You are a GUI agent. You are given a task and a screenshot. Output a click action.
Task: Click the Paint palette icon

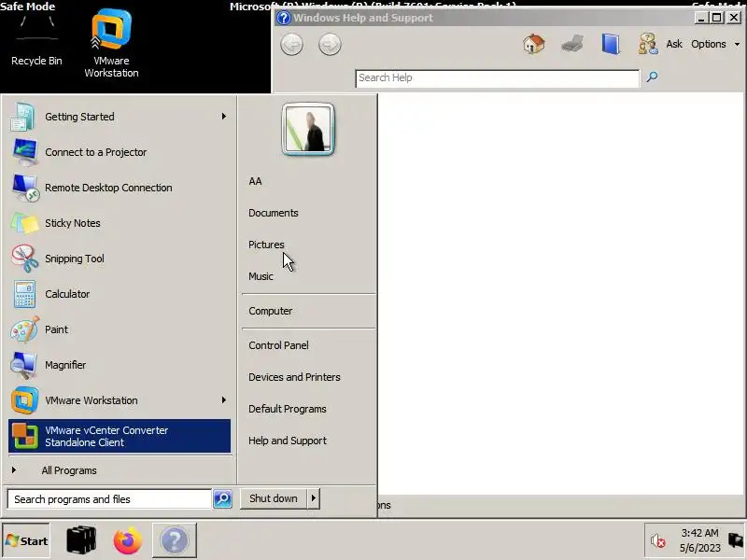pyautogui.click(x=24, y=329)
